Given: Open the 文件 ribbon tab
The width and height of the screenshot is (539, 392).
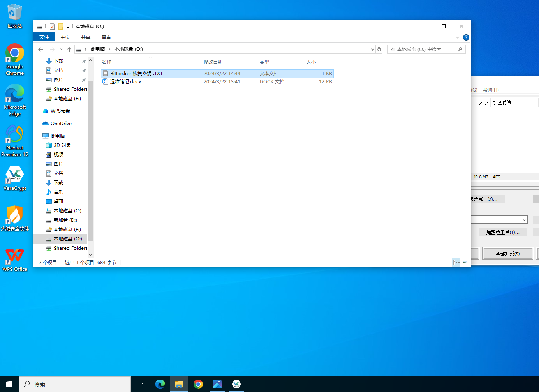Looking at the screenshot, I should 44,37.
